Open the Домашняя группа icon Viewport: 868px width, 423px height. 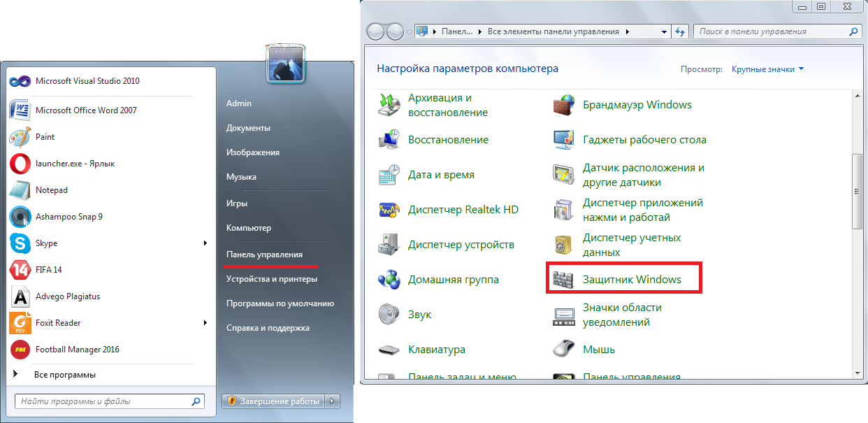click(x=389, y=280)
